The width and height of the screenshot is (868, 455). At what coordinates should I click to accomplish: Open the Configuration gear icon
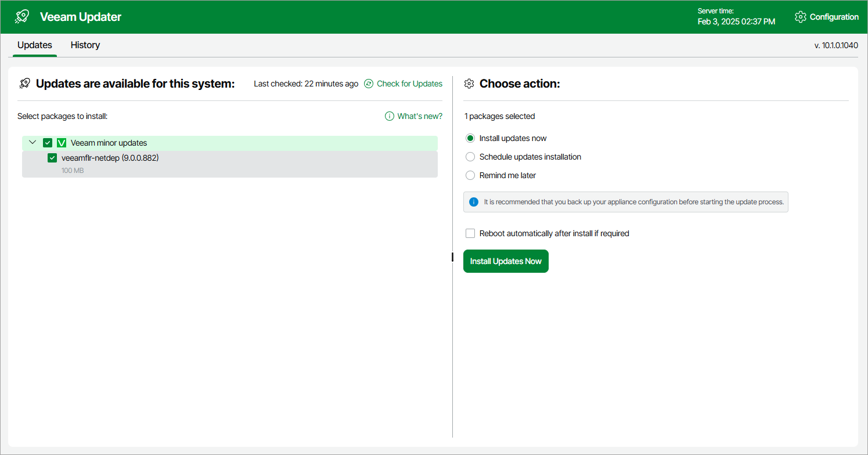point(801,17)
